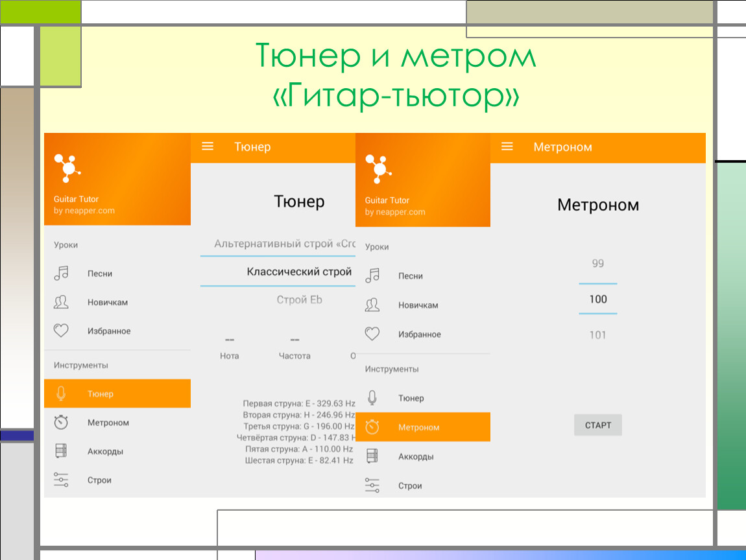Click Guitar Tutor name in right drawer header
The height and width of the screenshot is (560, 746).
387,200
